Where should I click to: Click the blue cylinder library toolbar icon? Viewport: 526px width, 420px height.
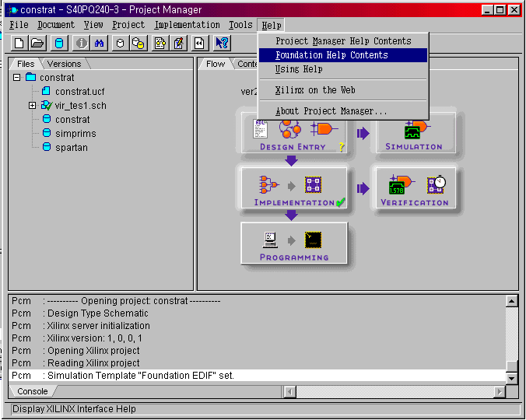pos(59,44)
